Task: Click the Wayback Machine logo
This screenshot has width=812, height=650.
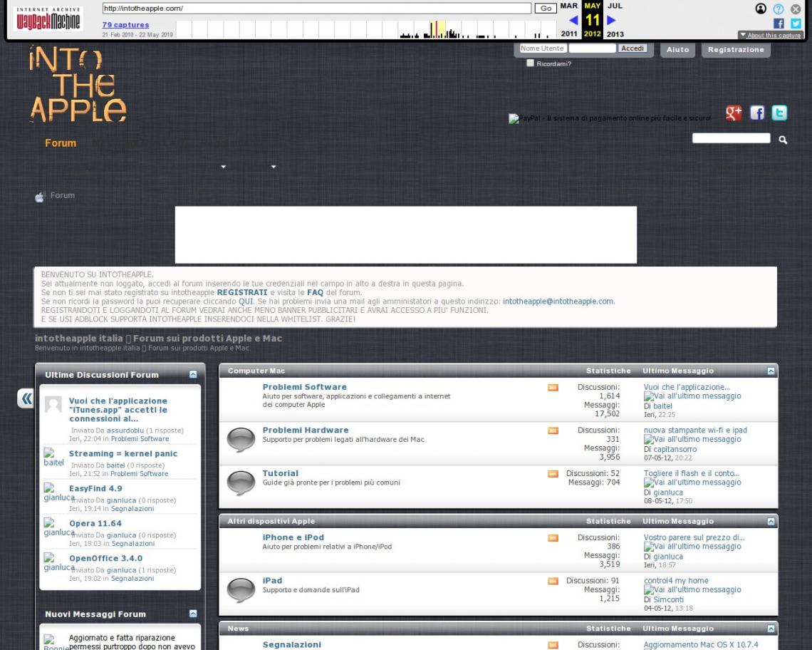Action: (48, 19)
